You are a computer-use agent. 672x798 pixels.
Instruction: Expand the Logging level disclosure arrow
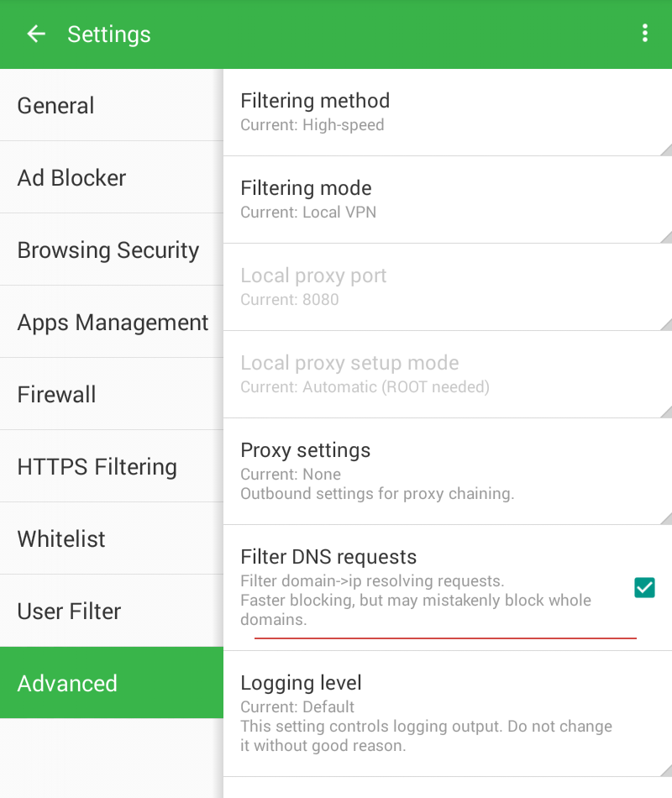coord(666,770)
